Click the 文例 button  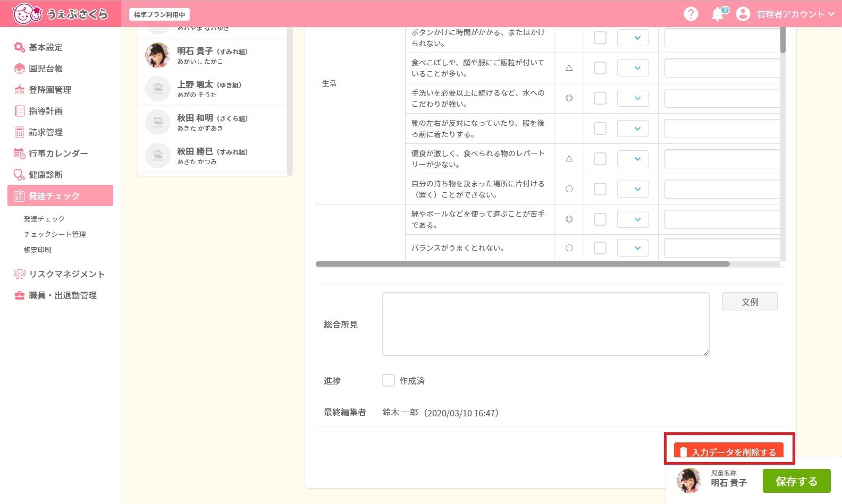pyautogui.click(x=750, y=302)
